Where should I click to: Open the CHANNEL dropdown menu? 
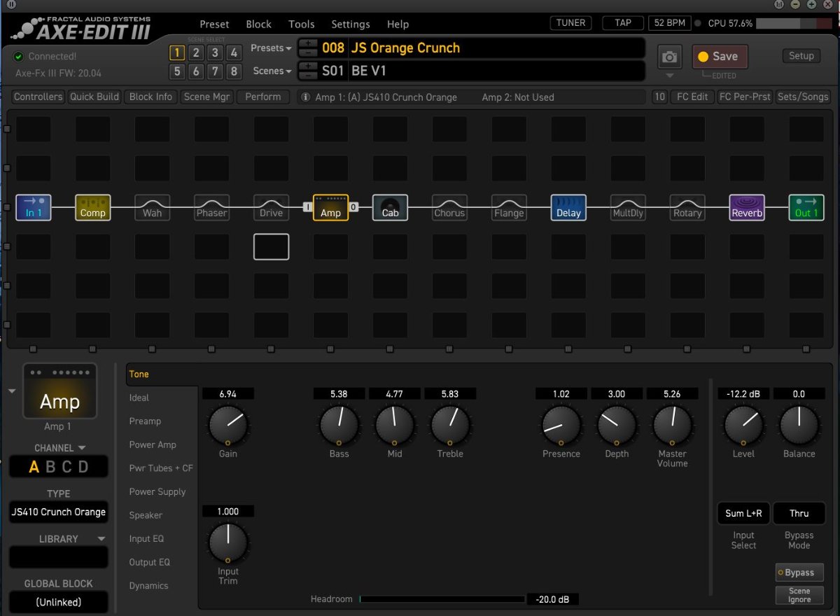(x=59, y=448)
